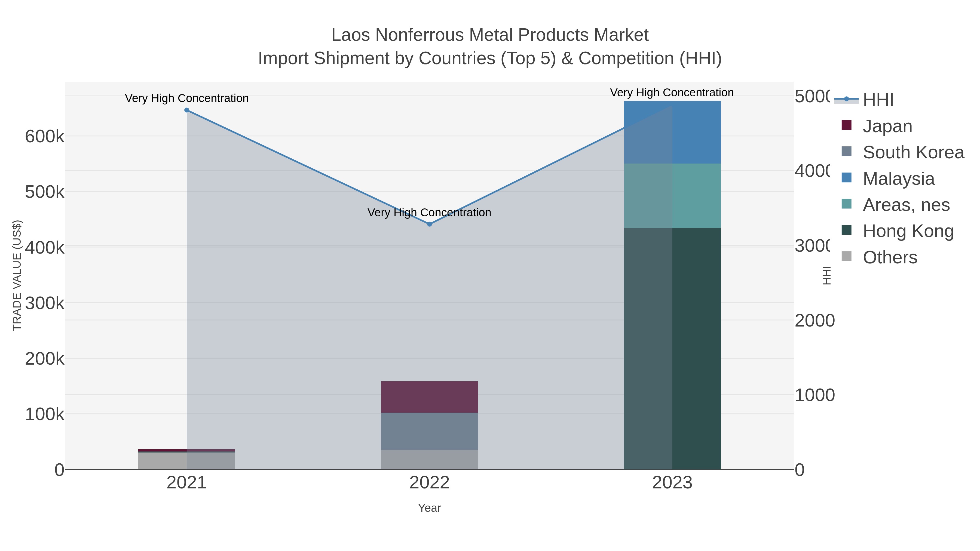
Task: Select the Hong Kong bar segment in 2023
Action: coord(672,349)
